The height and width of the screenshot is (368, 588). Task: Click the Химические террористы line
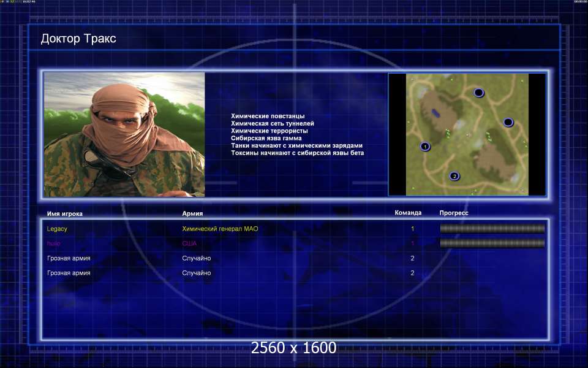pos(269,131)
